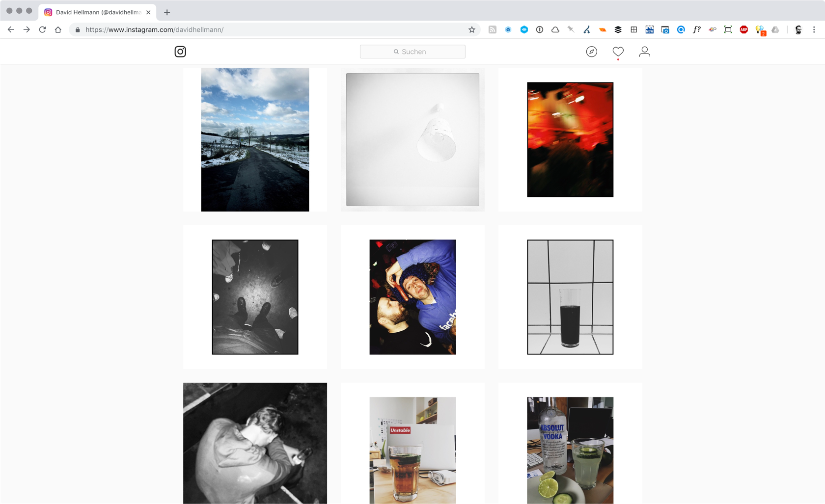Open the black-and-white crouching man photo
The width and height of the screenshot is (825, 504).
255,443
